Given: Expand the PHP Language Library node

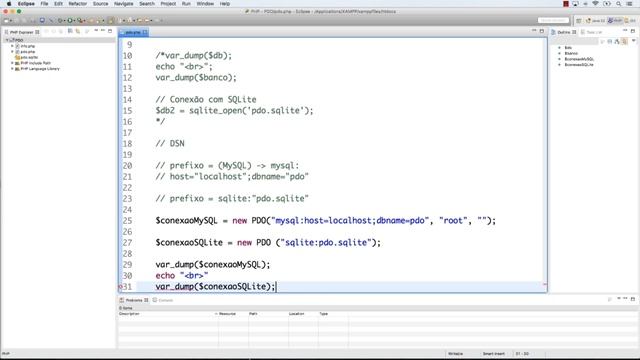Looking at the screenshot, I should (12, 69).
